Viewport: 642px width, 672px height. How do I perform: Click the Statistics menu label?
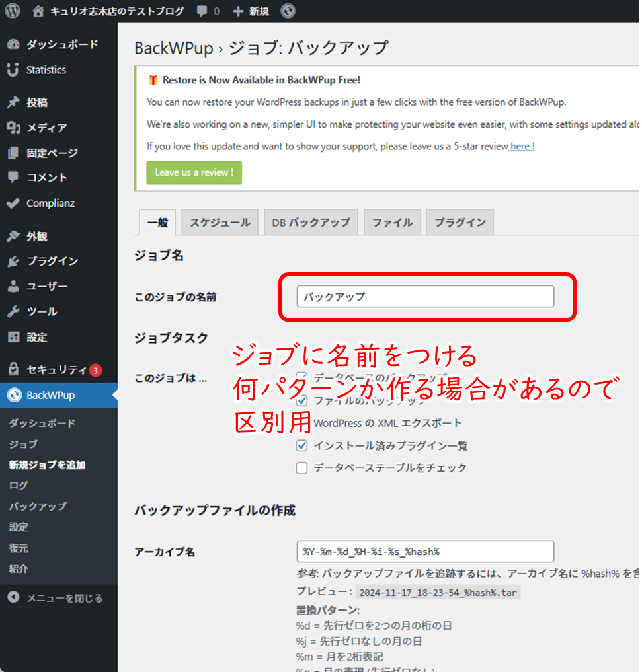[46, 70]
